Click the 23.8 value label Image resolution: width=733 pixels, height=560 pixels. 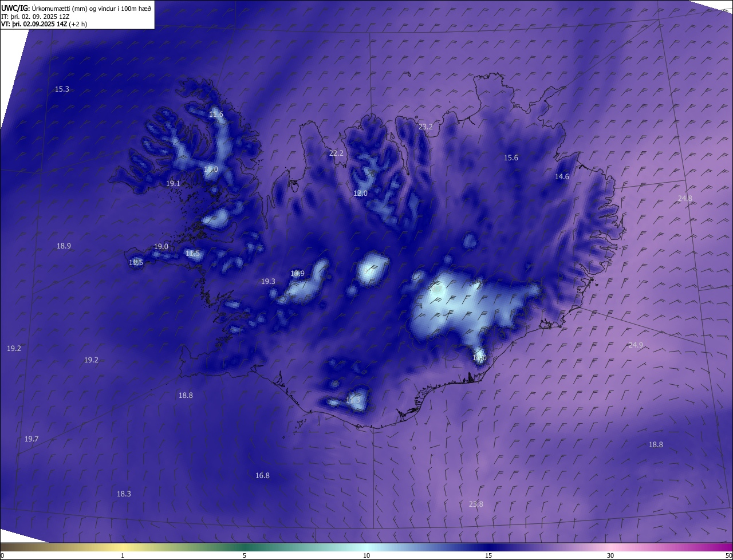coord(476,504)
